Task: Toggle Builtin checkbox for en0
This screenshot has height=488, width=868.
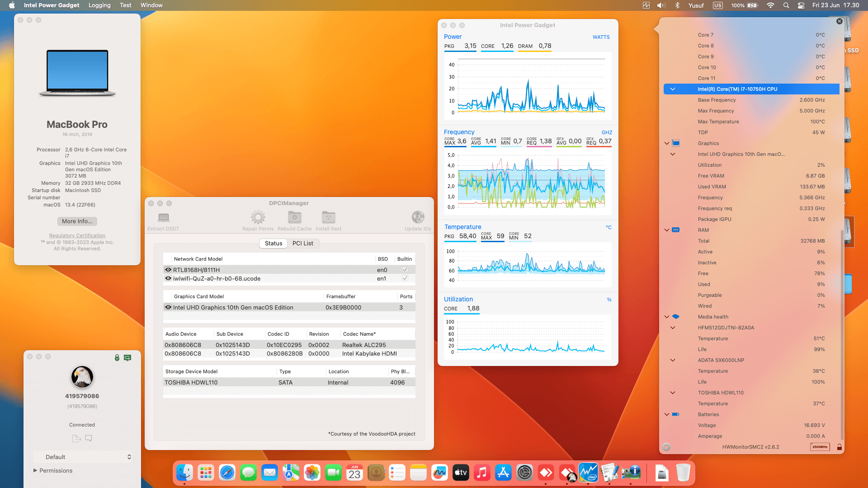Action: [405, 270]
